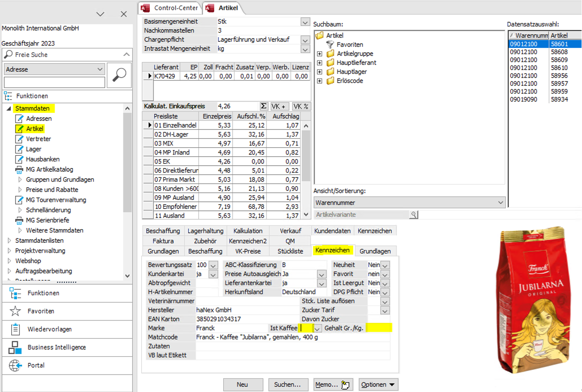Open the Business Intelligence panel
This screenshot has height=392, width=582.
point(57,347)
